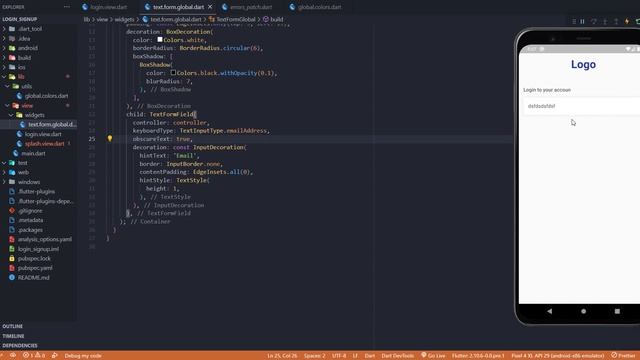Viewport: 640px width, 360px height.
Task: Click the drag handle of debug toolbar
Action: 574,21
